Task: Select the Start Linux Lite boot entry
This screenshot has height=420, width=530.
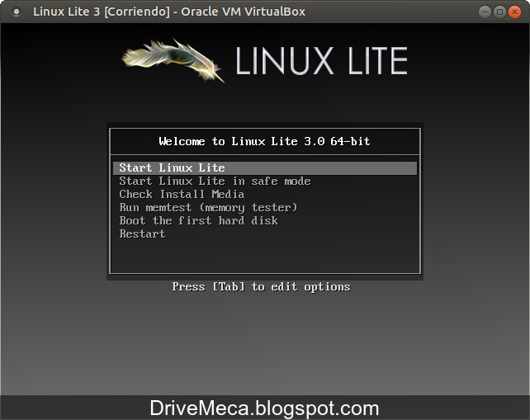Action: pyautogui.click(x=265, y=168)
